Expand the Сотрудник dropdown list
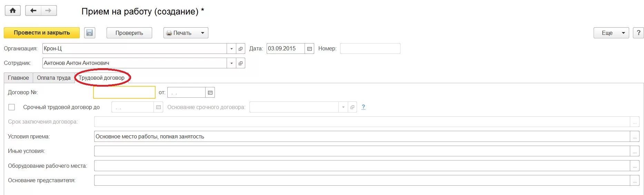Viewport: 644px width, 195px height. pyautogui.click(x=231, y=63)
